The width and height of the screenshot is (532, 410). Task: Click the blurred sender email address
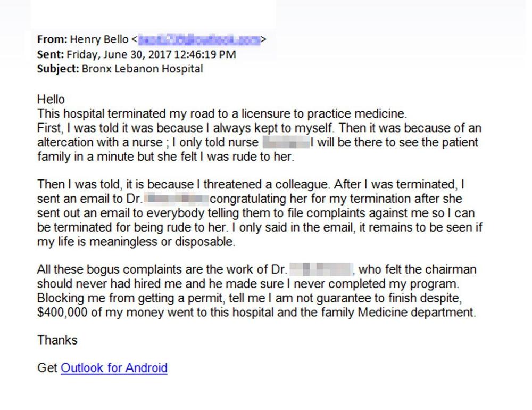199,39
